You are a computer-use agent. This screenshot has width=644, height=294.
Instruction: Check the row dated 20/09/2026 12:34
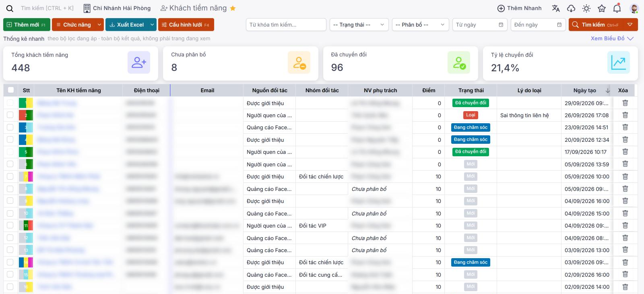pos(10,140)
